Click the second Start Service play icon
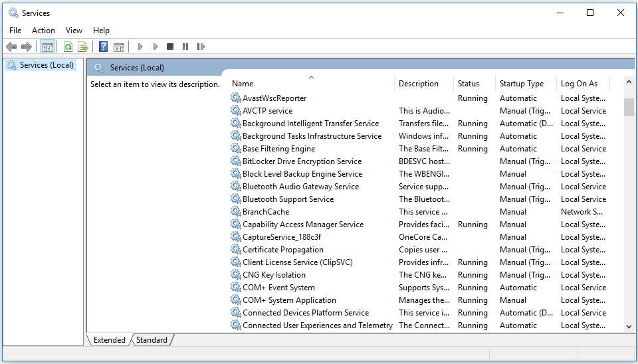638x364 pixels. tap(156, 46)
